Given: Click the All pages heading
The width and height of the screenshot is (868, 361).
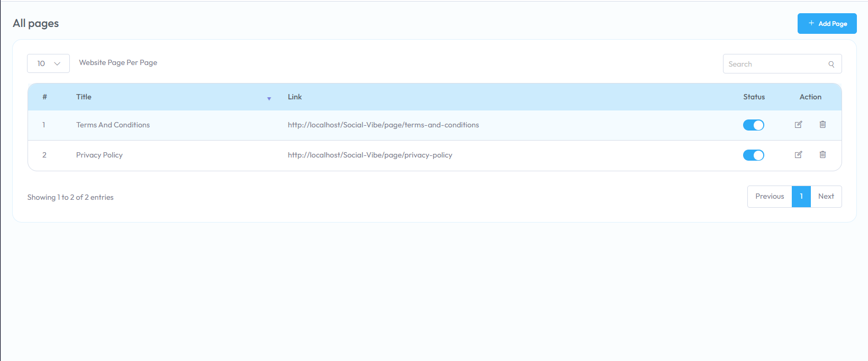Looking at the screenshot, I should [35, 23].
